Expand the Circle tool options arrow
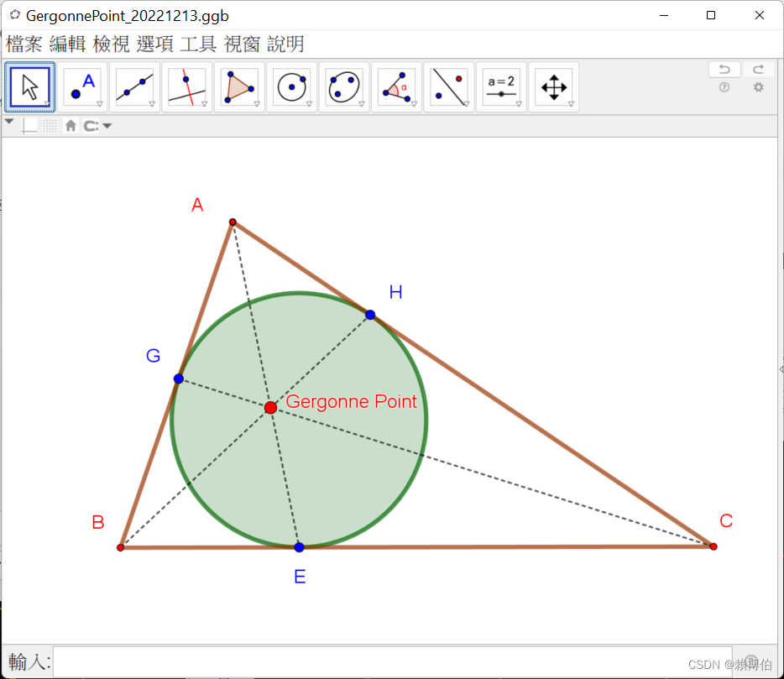 [309, 103]
